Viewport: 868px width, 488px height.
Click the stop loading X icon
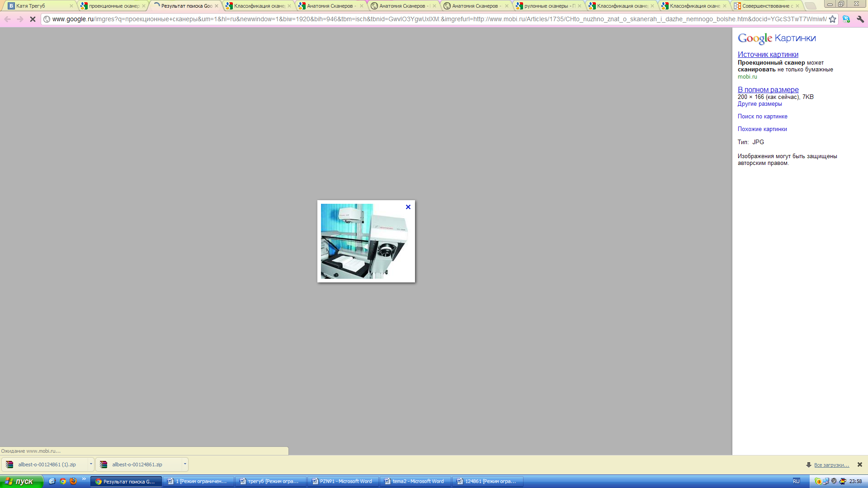(x=33, y=19)
